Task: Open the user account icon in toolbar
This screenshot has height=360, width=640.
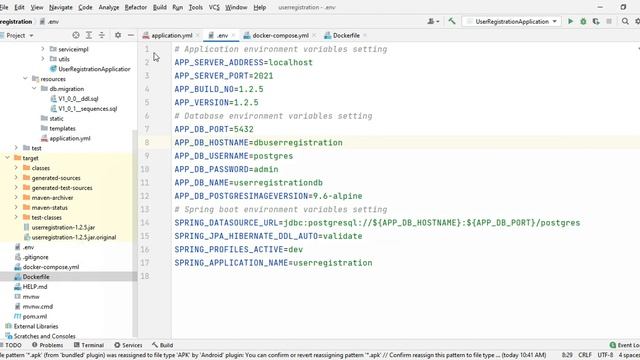Action: click(x=433, y=21)
